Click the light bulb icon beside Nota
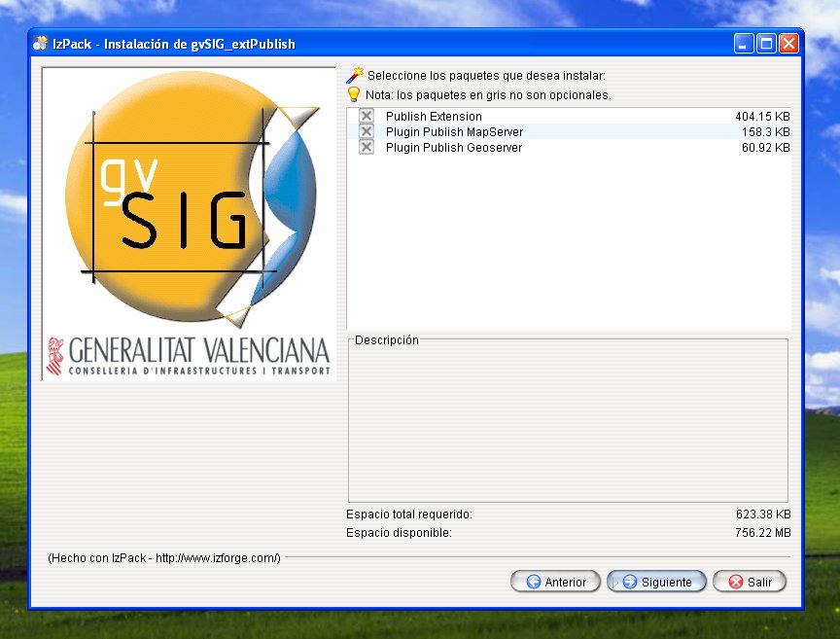Viewport: 840px width, 639px height. (x=354, y=95)
